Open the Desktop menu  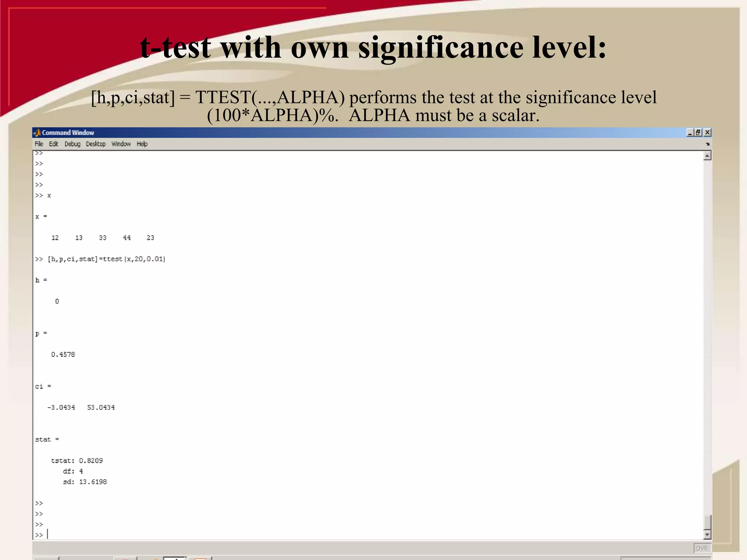click(x=96, y=144)
